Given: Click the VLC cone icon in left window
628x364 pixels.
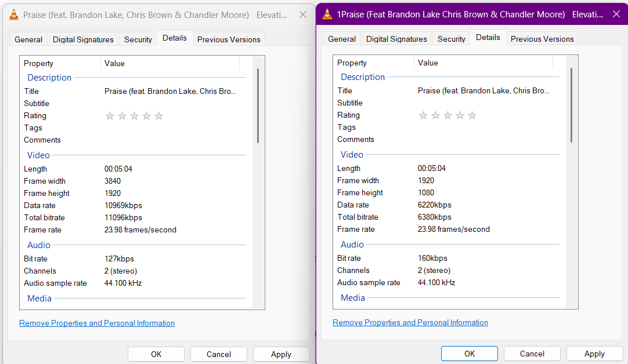Looking at the screenshot, I should 14,15.
